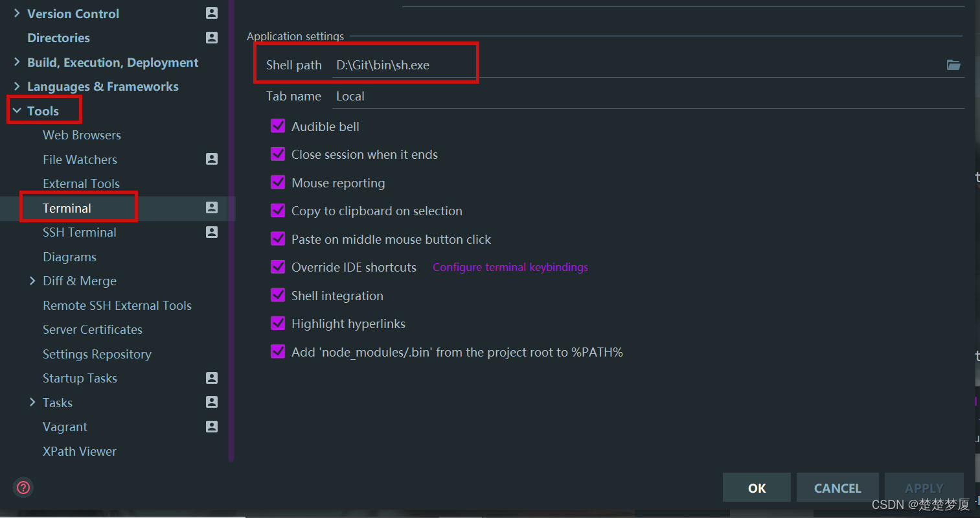Click the shared-settings icon next to Startup Tasks

(211, 378)
